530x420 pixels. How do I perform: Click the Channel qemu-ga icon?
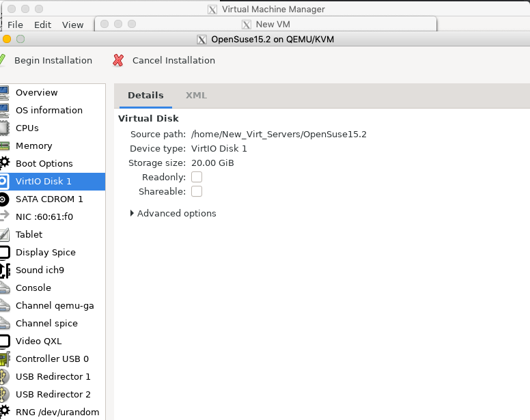[5, 306]
